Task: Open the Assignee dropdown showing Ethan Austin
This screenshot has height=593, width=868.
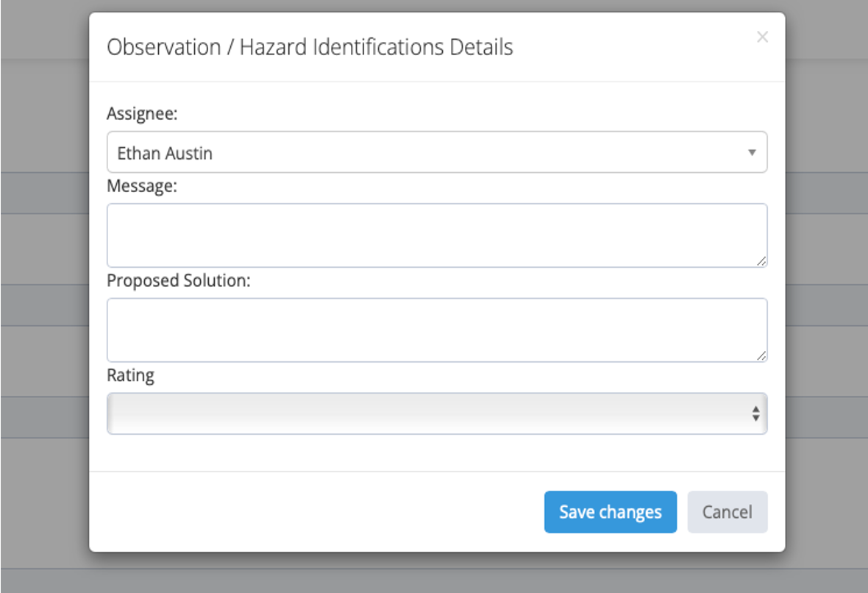Action: 437,152
